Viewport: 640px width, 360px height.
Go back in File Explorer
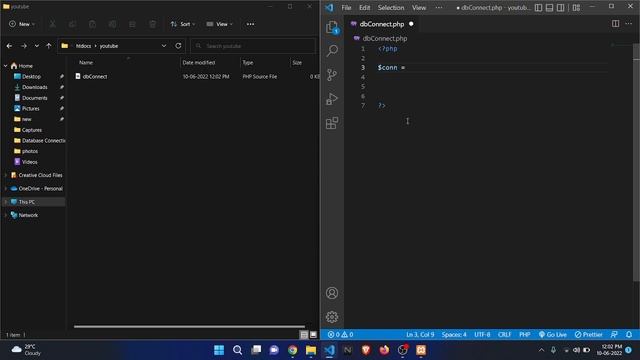click(9, 46)
